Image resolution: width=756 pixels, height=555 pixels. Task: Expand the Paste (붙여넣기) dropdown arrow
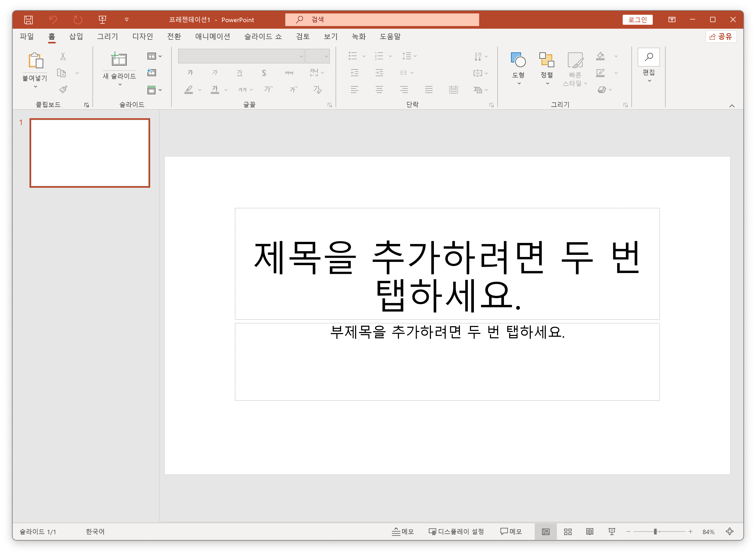(x=35, y=87)
